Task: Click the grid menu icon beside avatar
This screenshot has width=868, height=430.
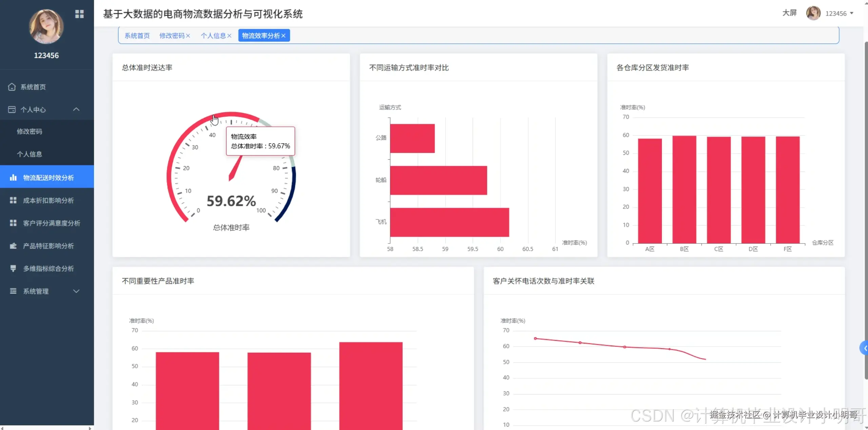Action: pyautogui.click(x=79, y=14)
